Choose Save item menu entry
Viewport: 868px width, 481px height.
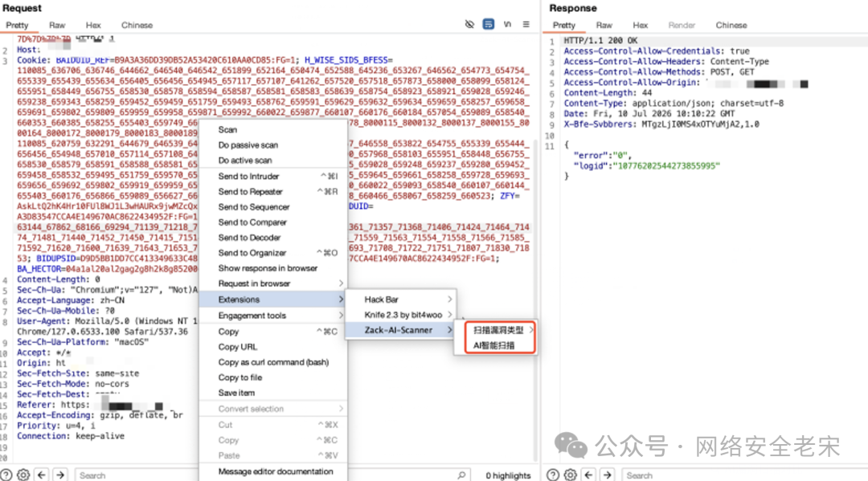(x=273, y=393)
